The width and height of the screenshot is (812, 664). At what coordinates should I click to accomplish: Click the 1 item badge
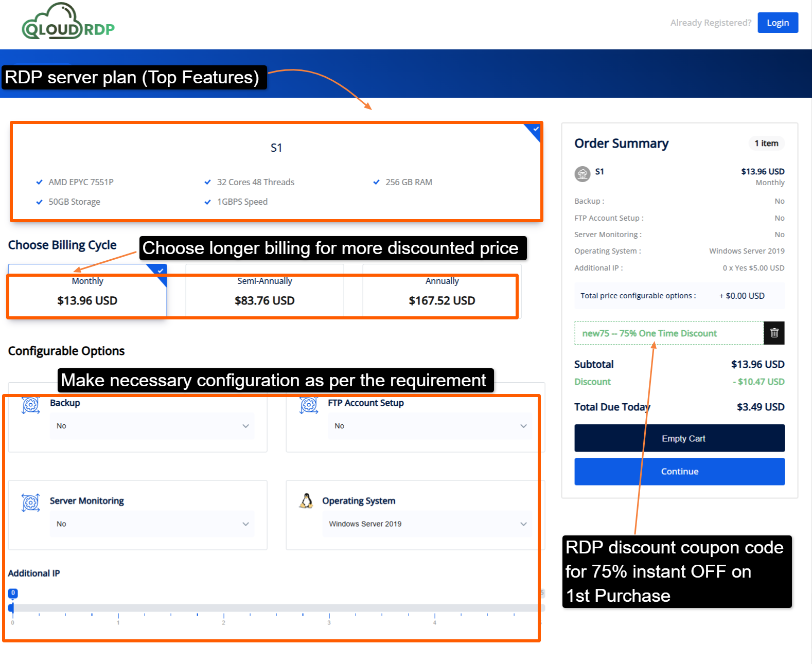click(x=766, y=143)
